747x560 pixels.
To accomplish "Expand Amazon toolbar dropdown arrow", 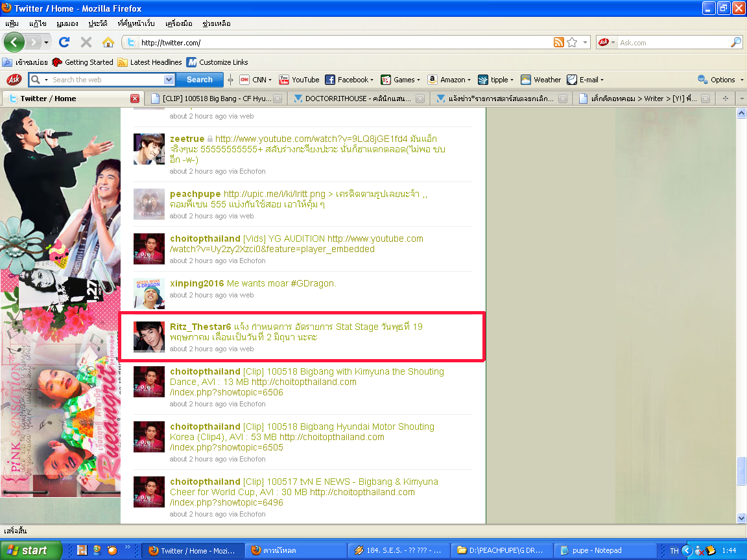I will [469, 80].
